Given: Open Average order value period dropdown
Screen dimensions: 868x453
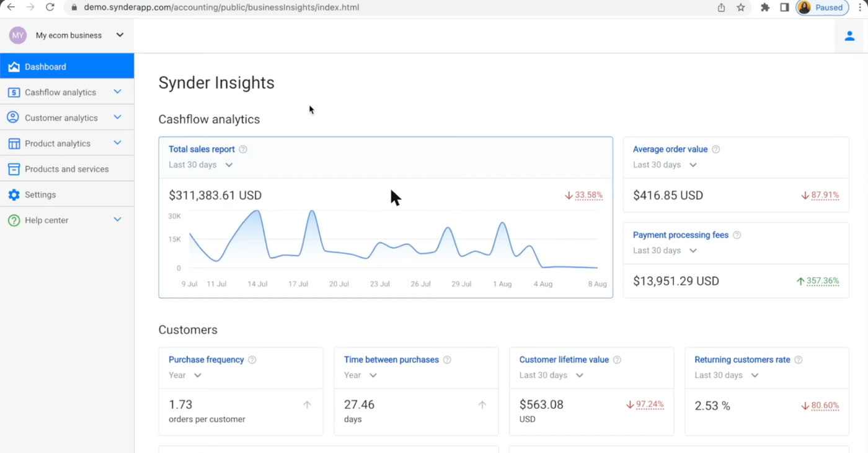Looking at the screenshot, I should coord(665,165).
